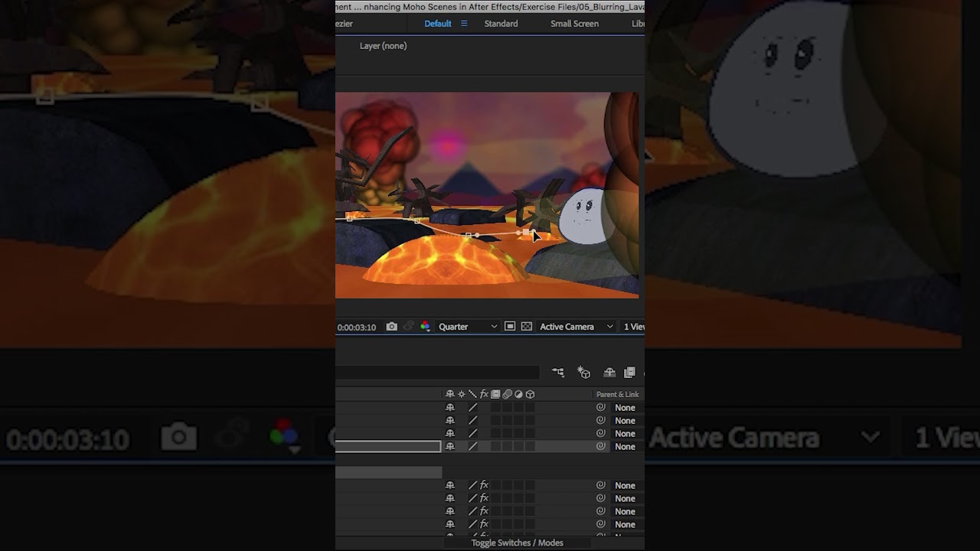Click the timeline layer search field

(x=437, y=373)
